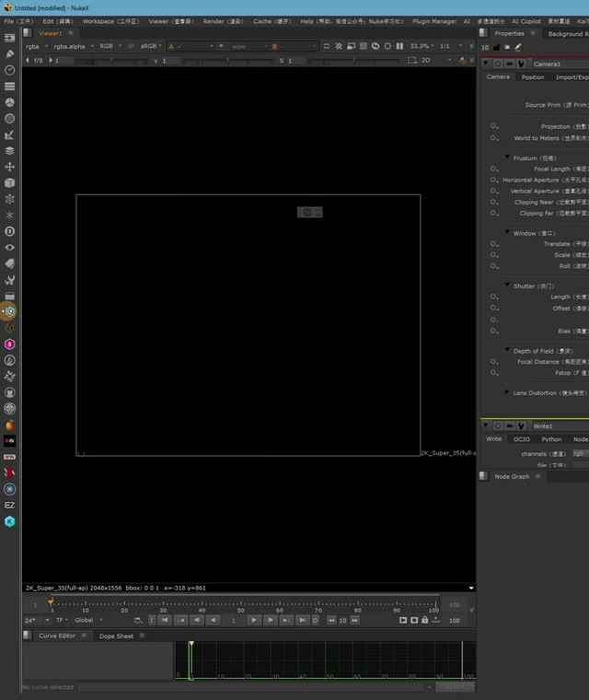Click the viewer refresh cycle icon
The height and width of the screenshot is (700, 589).
click(x=375, y=46)
